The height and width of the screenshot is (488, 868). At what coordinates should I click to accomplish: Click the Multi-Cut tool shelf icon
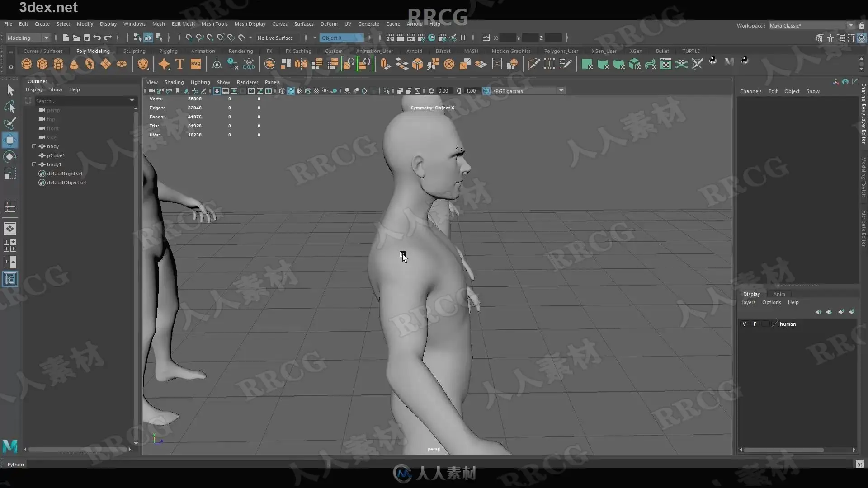coord(533,64)
